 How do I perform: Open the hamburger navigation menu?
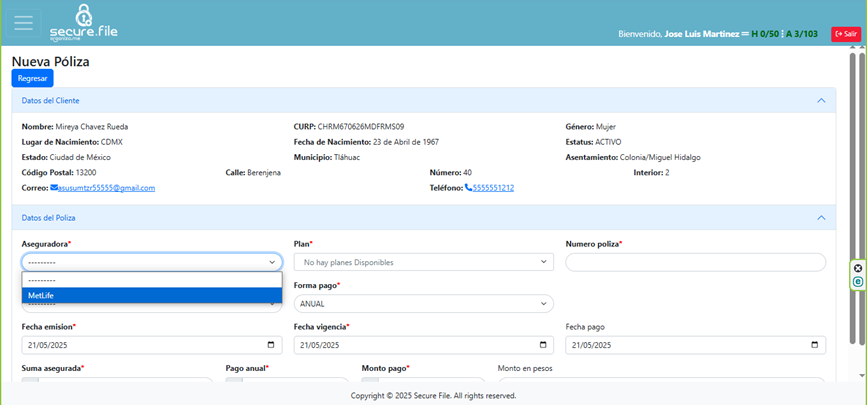click(x=24, y=23)
